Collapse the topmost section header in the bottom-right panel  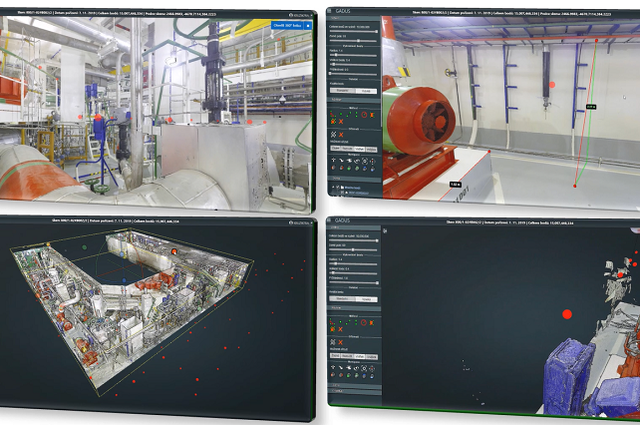(x=354, y=227)
